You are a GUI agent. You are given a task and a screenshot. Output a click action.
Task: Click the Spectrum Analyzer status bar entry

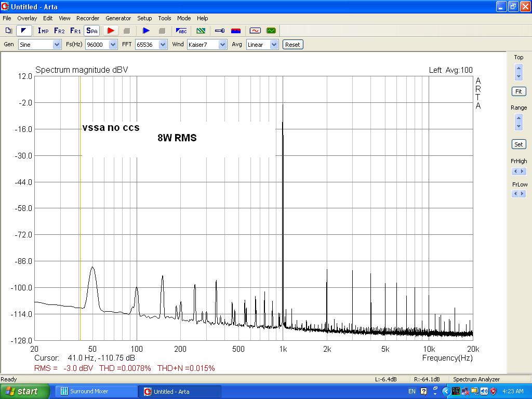(x=476, y=379)
